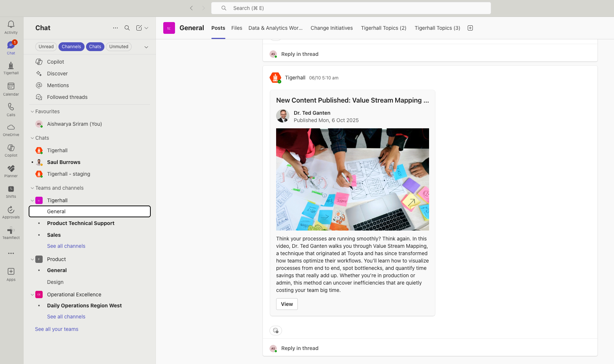Viewport: 614px width, 364px height.
Task: Open Mentions in the chat list
Action: point(90,85)
